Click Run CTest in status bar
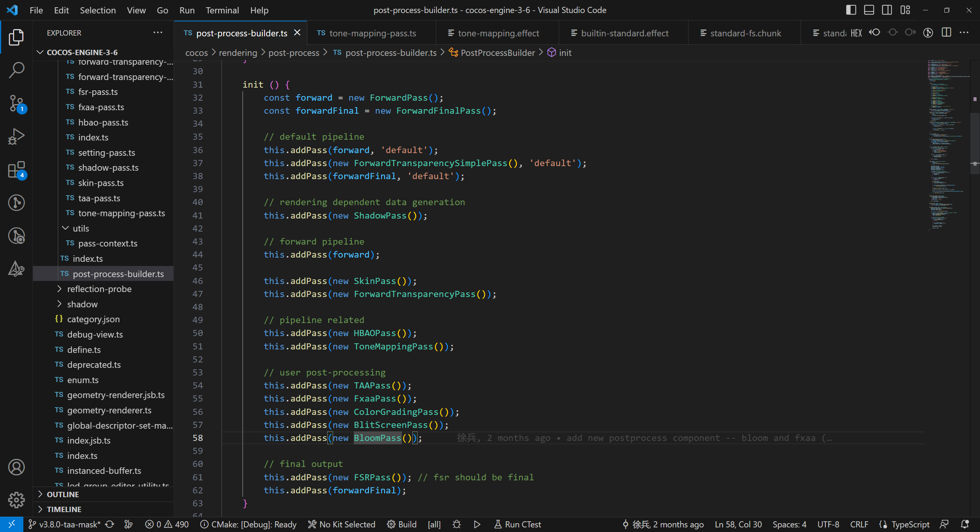980x532 pixels. point(518,524)
